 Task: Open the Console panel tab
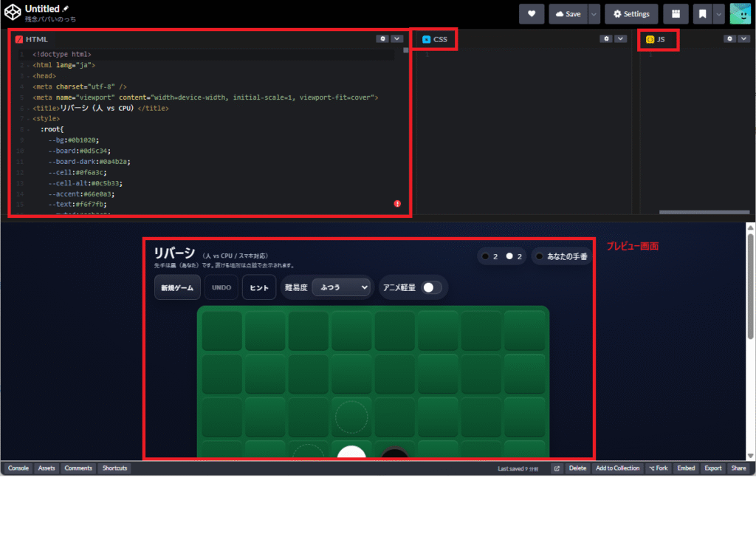(18, 468)
